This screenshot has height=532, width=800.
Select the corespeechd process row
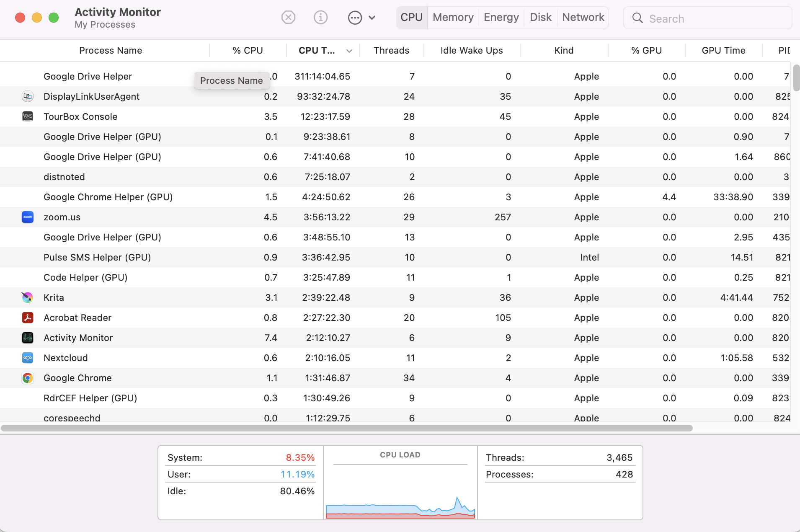click(x=395, y=416)
